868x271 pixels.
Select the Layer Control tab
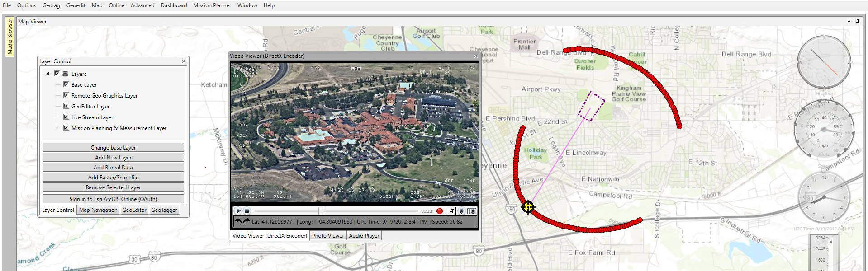(58, 210)
